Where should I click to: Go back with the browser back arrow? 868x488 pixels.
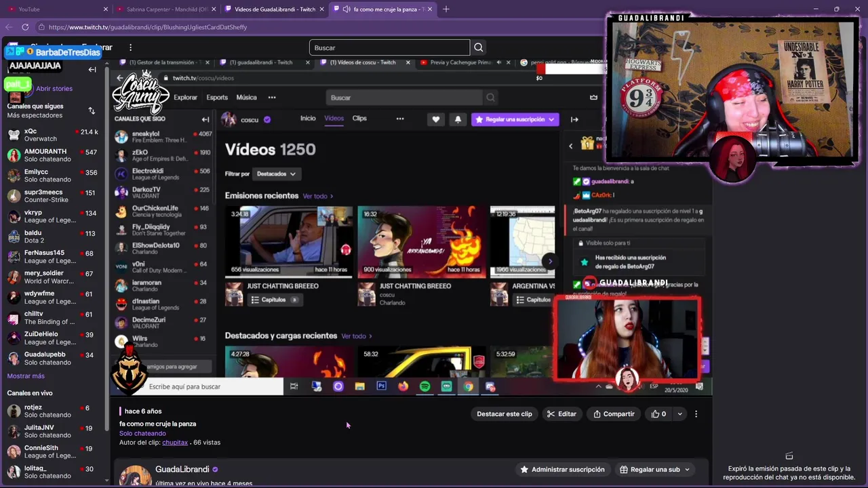[8, 27]
